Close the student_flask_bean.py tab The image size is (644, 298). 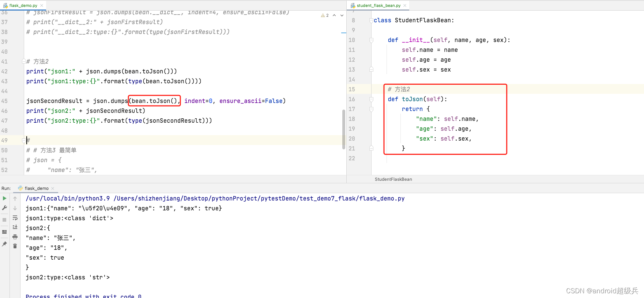pyautogui.click(x=405, y=5)
